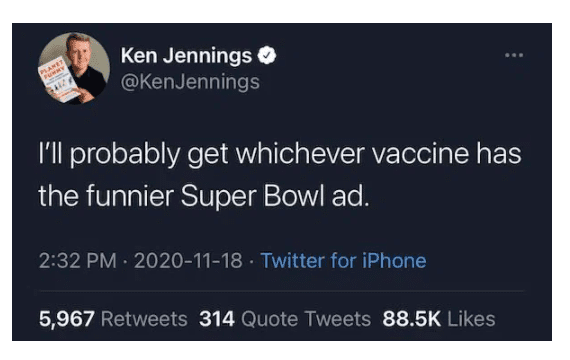Click the Quote Tweets label
The image size is (570, 360).
click(x=306, y=319)
